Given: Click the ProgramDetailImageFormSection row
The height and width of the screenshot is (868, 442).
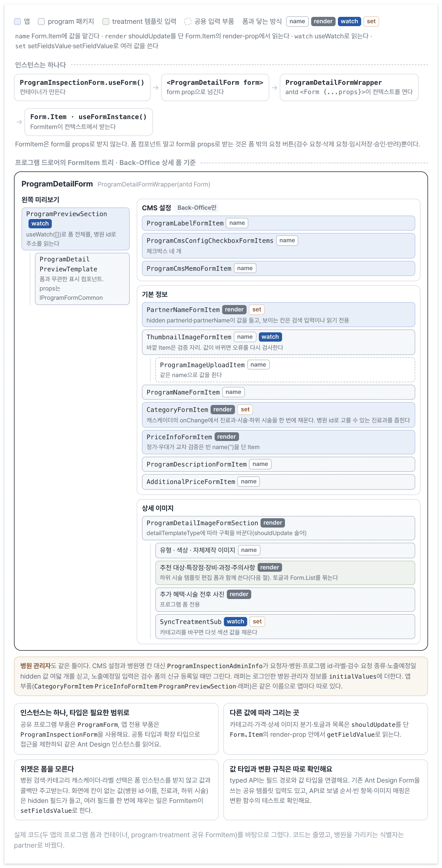Looking at the screenshot, I should point(278,528).
